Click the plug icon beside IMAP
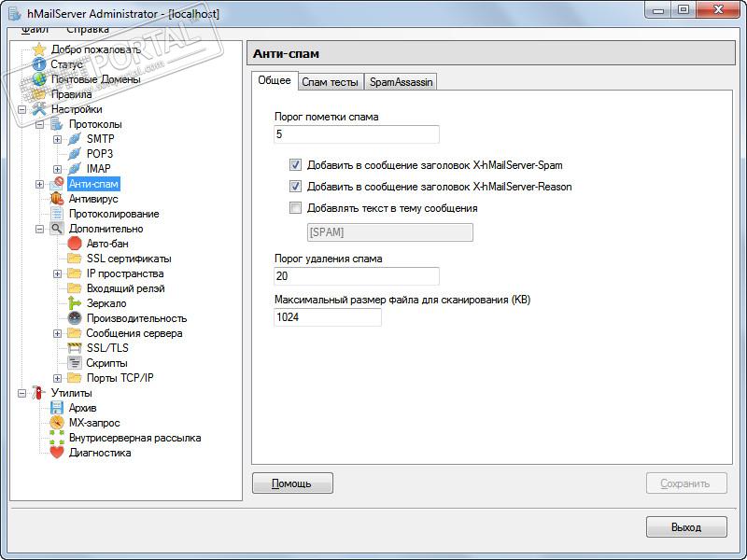The image size is (747, 560). coord(75,169)
